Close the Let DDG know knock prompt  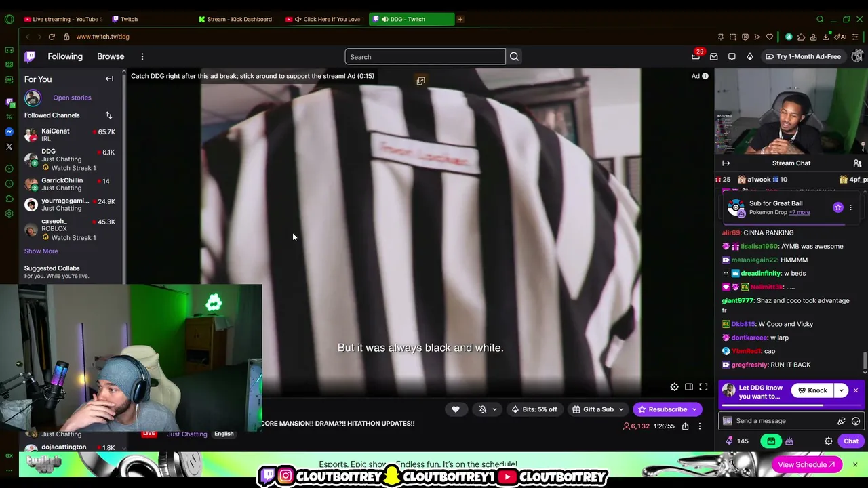pyautogui.click(x=856, y=390)
